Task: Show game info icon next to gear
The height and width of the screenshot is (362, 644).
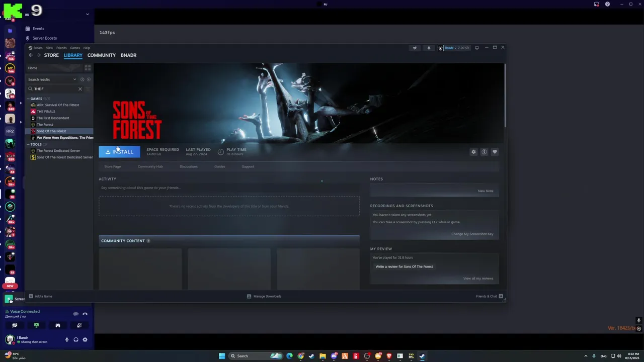Action: tap(484, 152)
